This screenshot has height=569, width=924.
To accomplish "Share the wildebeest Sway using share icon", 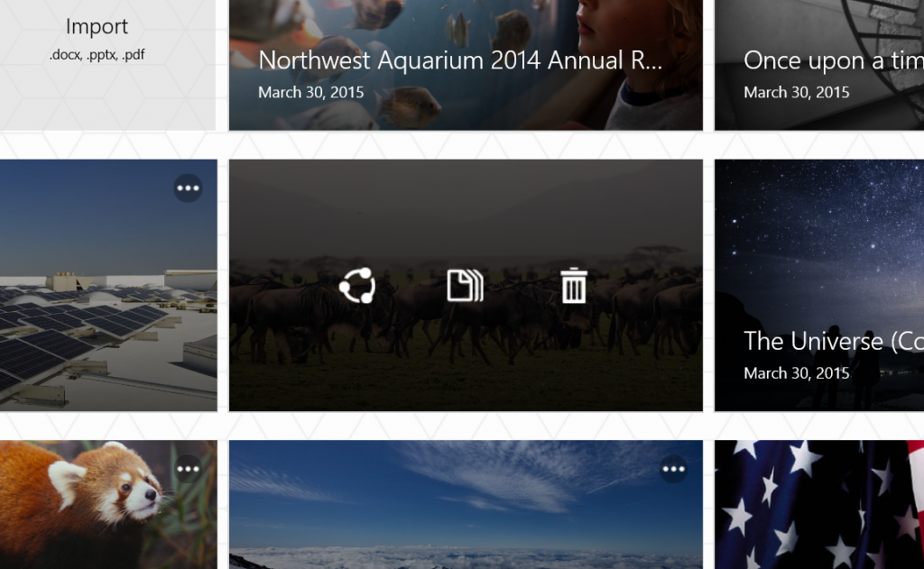I will click(356, 287).
